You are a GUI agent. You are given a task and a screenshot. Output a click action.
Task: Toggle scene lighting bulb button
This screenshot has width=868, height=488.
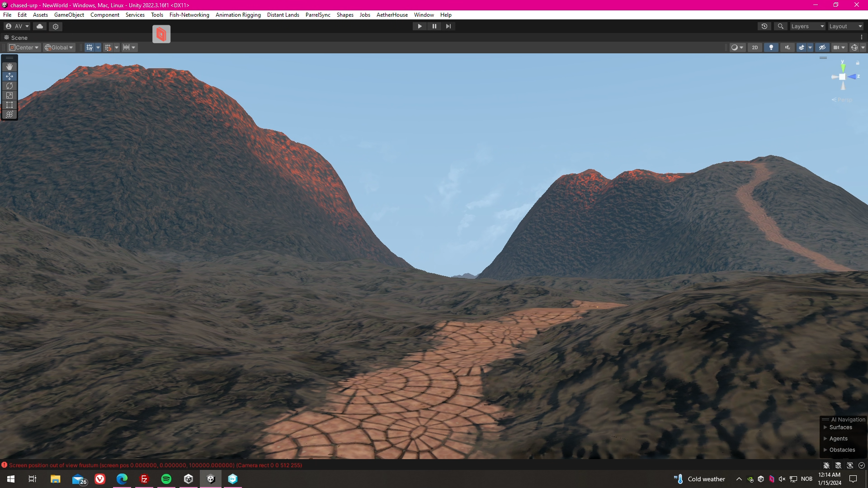771,47
